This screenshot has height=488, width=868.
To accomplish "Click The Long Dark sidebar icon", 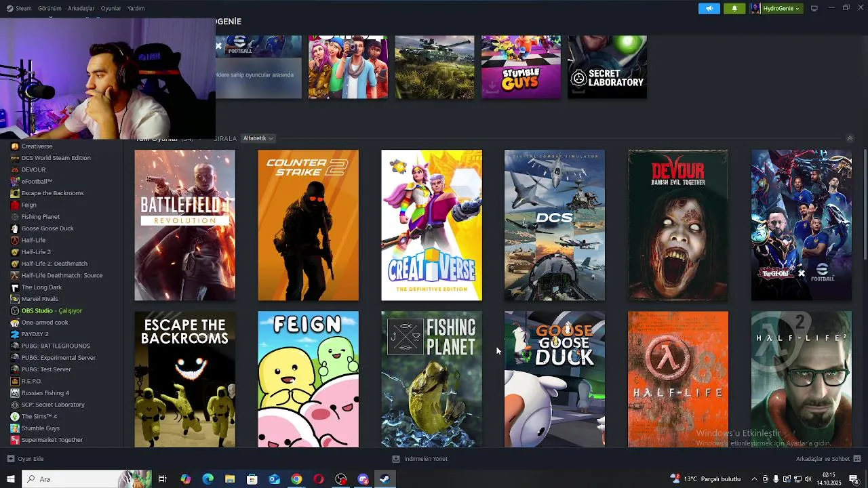I will click(x=15, y=287).
